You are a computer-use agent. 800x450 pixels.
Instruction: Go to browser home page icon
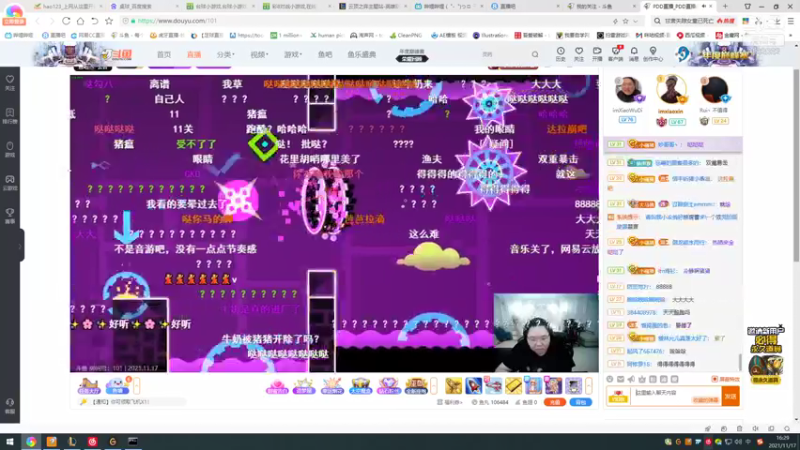pyautogui.click(x=81, y=21)
